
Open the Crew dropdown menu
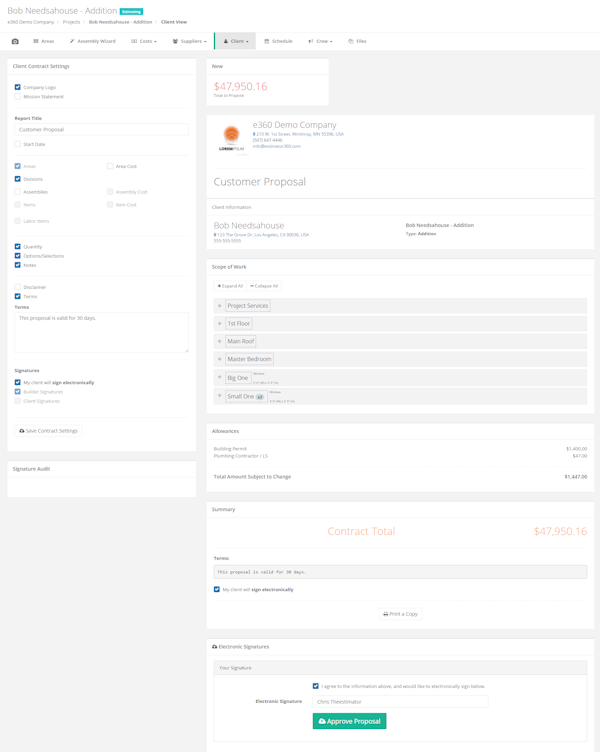click(320, 41)
